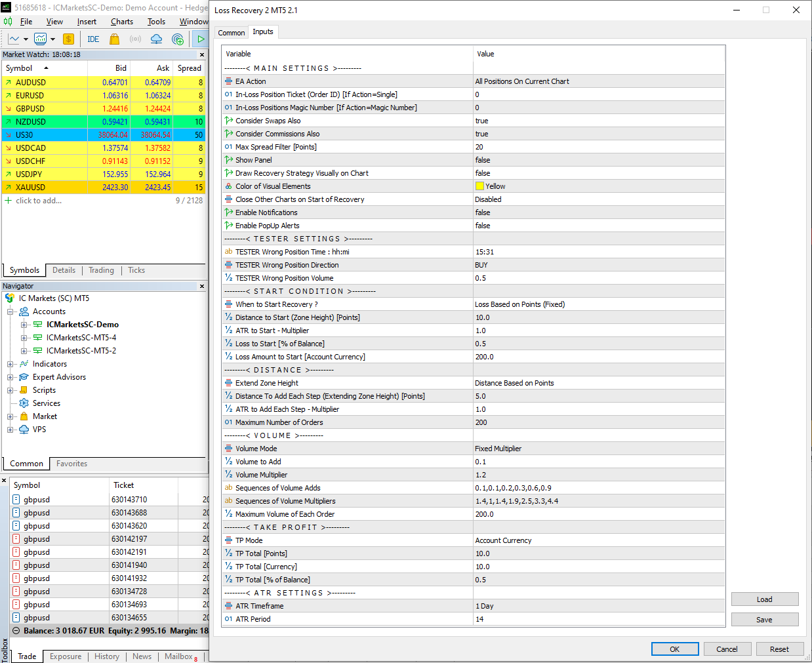Close the Toolbox panel with its X
Screen dimensions: 812x663
[x=4, y=481]
